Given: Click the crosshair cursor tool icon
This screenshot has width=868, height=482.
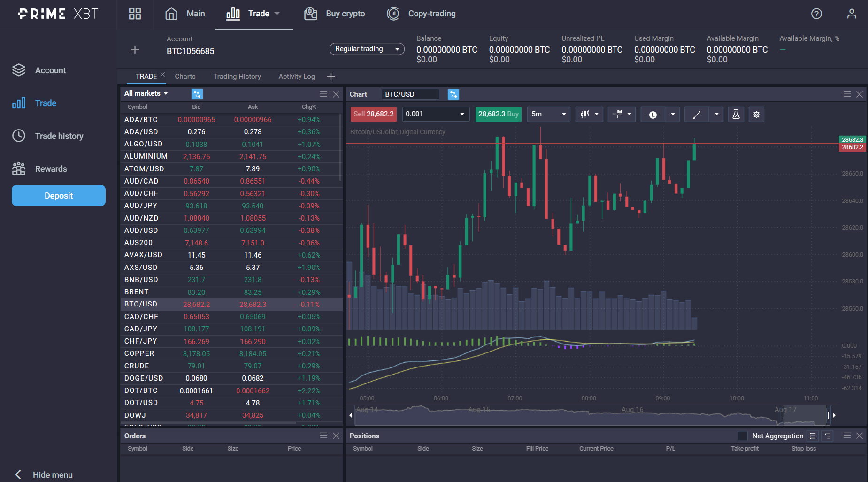Looking at the screenshot, I should pos(617,114).
